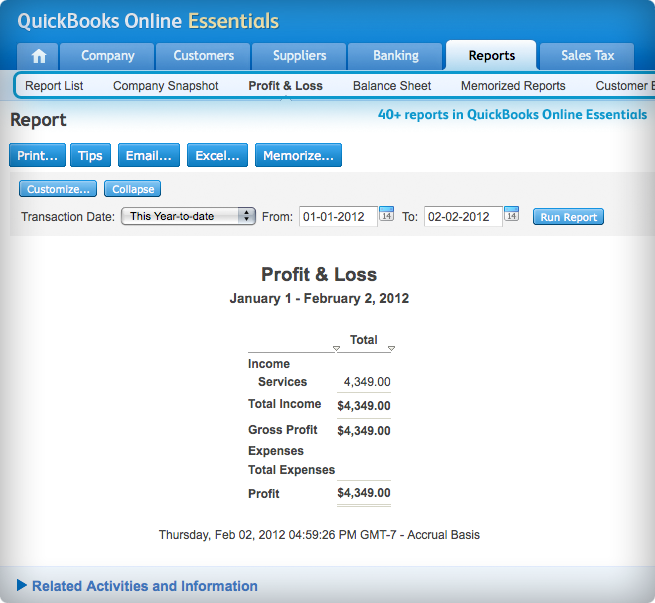Go to the Home tab icon
This screenshot has height=603, width=655.
[x=38, y=56]
